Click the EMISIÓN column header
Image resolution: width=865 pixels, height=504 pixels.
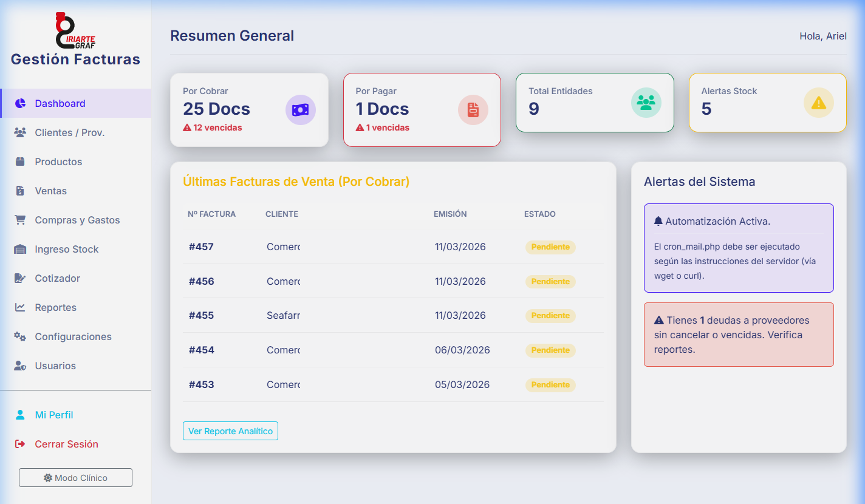[450, 214]
